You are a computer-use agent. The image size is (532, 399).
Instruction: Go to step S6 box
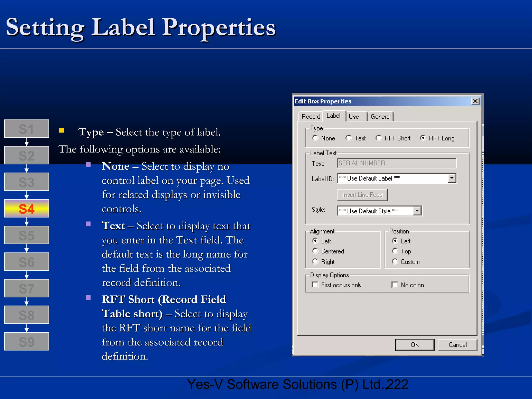[x=26, y=262]
